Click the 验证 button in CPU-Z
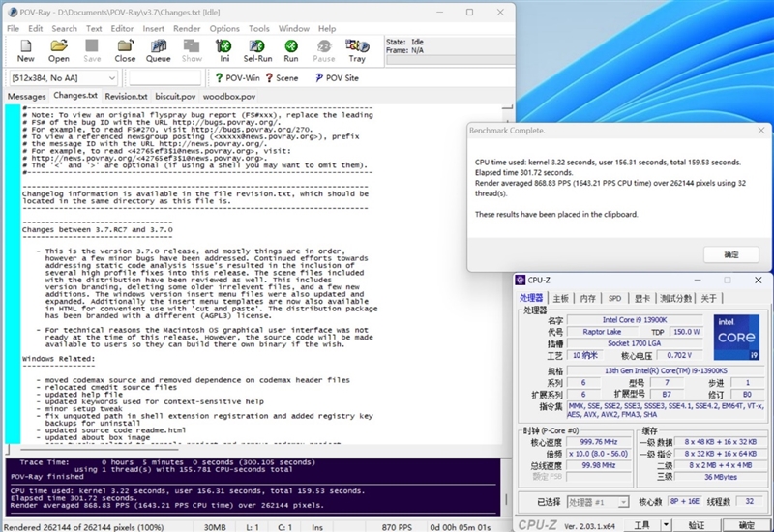The width and height of the screenshot is (774, 532). pos(696,525)
